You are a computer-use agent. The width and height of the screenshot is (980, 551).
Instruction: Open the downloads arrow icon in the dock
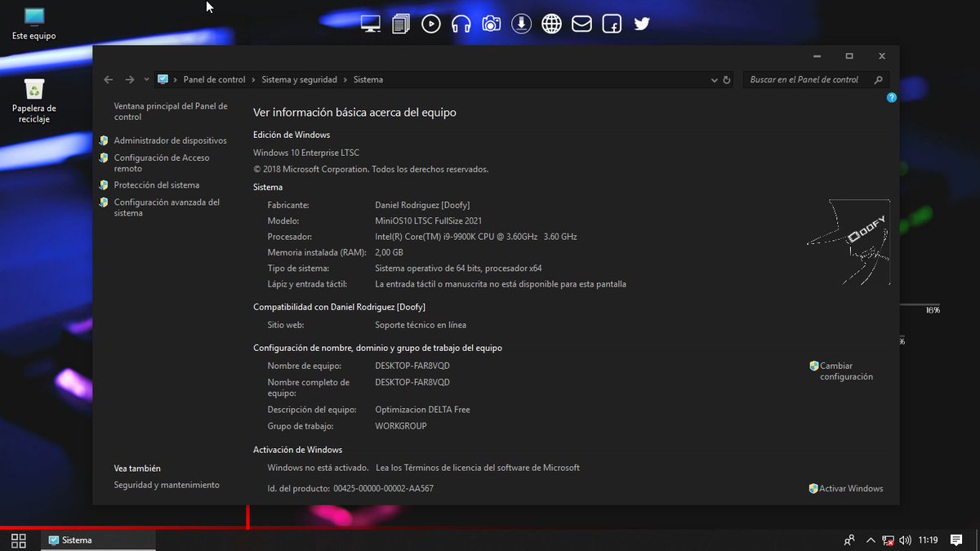click(521, 24)
